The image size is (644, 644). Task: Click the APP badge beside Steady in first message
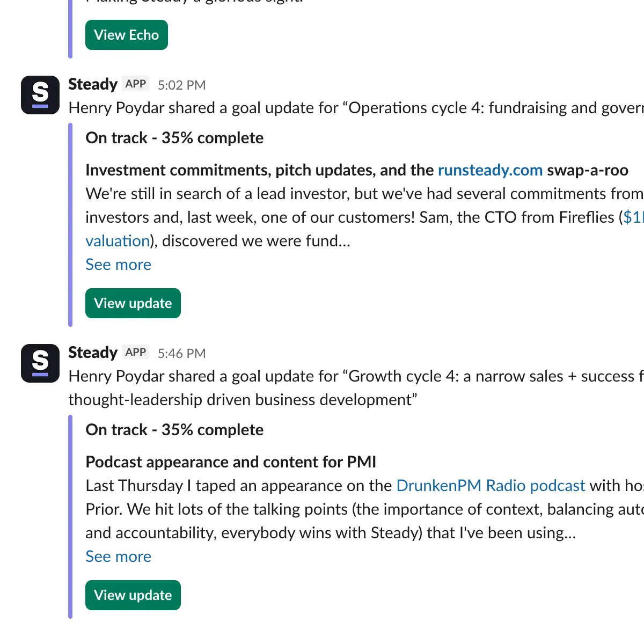tap(136, 84)
